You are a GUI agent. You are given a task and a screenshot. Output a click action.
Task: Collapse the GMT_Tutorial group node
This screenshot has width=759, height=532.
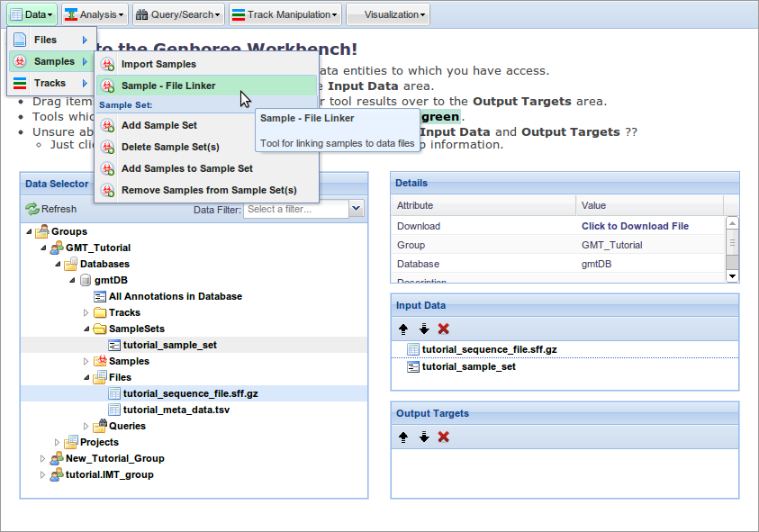[x=43, y=248]
